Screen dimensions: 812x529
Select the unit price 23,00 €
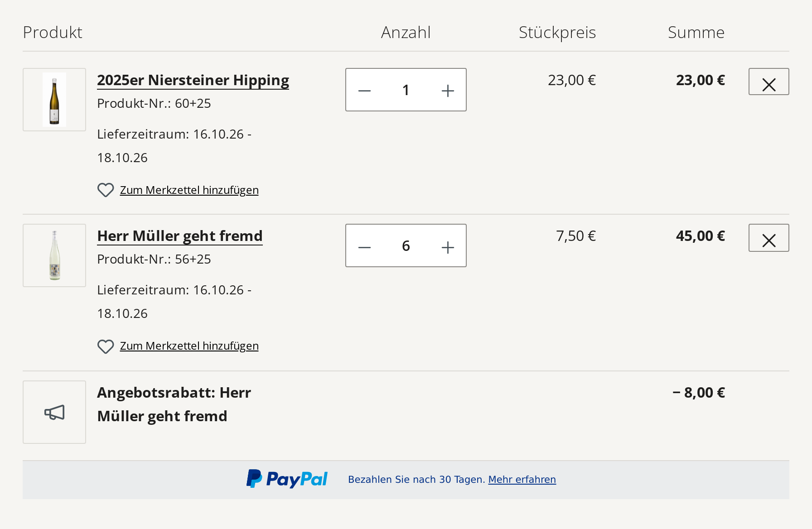tap(572, 80)
